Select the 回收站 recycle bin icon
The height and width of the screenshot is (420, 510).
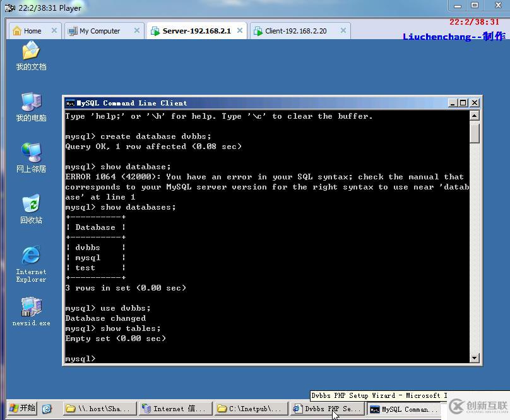(x=31, y=209)
